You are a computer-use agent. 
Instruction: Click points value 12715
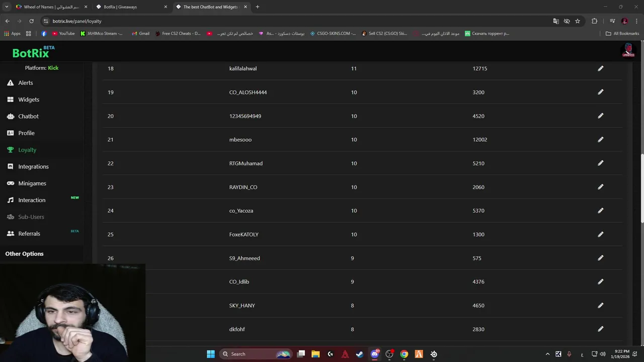coord(479,68)
